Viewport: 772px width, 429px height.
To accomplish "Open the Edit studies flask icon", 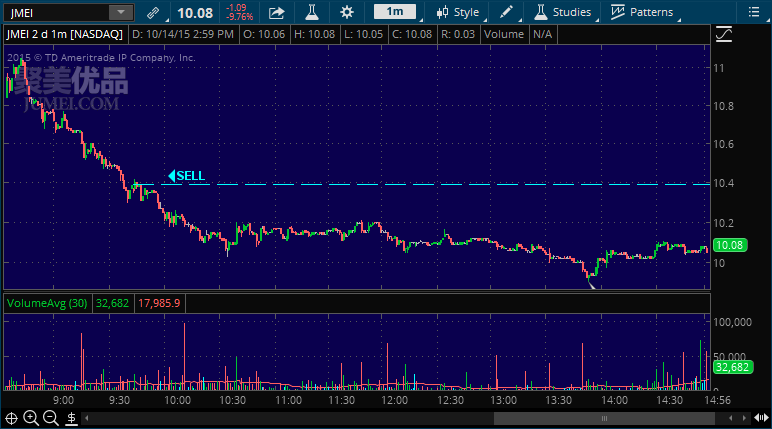I will [x=312, y=12].
